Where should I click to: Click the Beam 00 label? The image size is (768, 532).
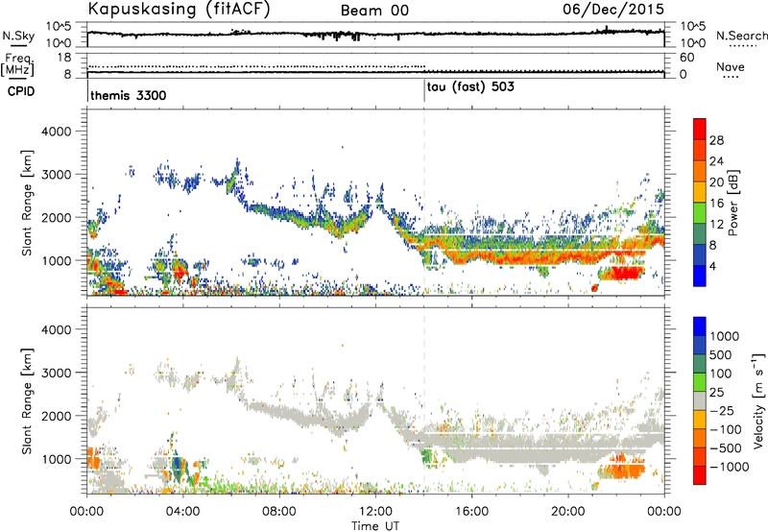click(374, 11)
